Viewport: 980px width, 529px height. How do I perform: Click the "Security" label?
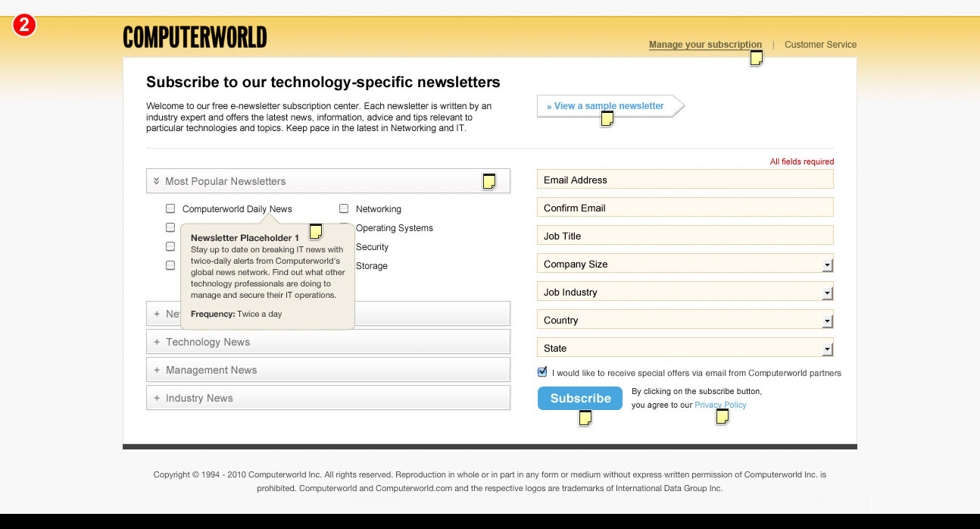[x=372, y=247]
